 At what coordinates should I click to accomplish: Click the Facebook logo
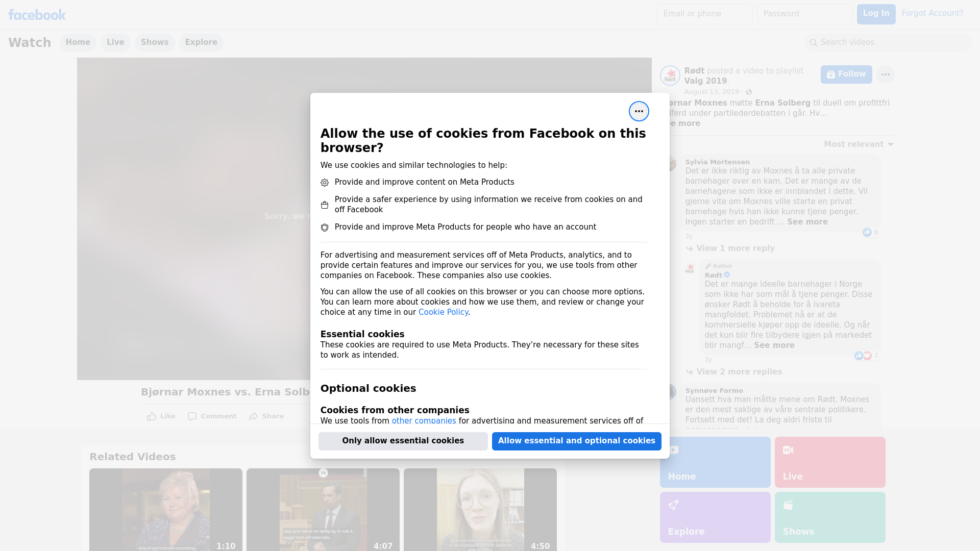click(x=37, y=15)
